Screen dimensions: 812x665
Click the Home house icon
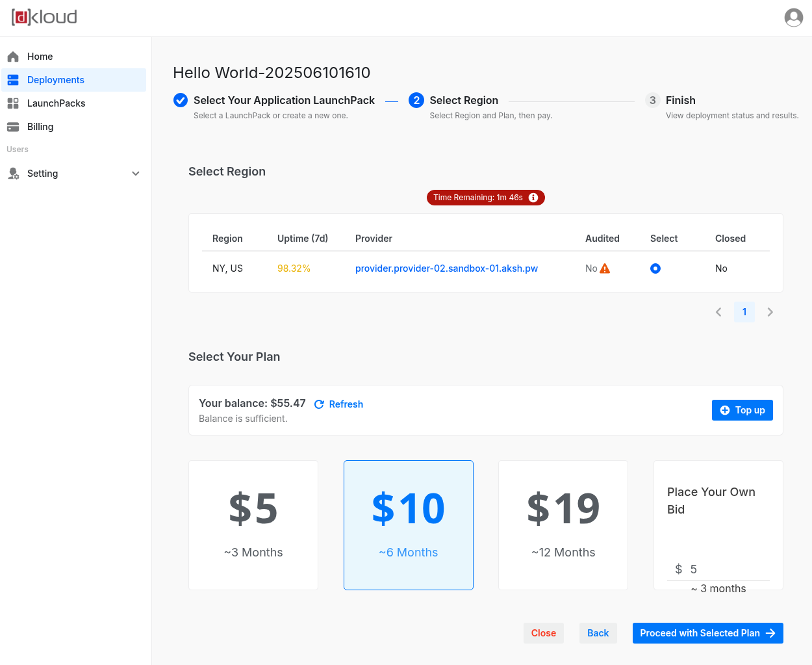tap(13, 57)
